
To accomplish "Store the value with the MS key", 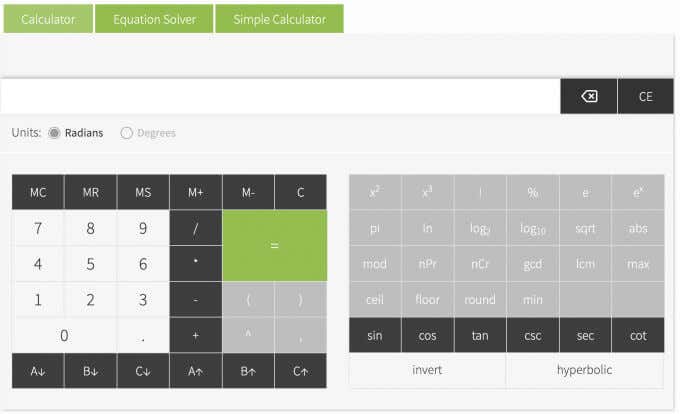I will click(x=143, y=192).
